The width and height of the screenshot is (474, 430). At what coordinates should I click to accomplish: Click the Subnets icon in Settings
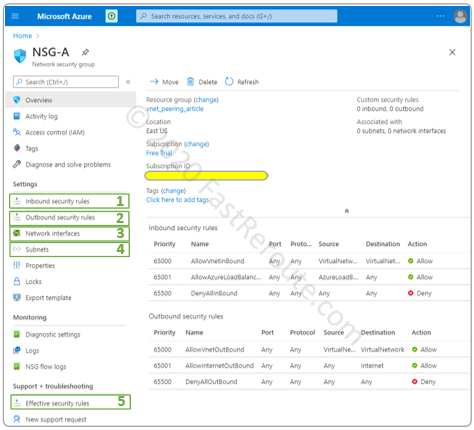coord(17,249)
